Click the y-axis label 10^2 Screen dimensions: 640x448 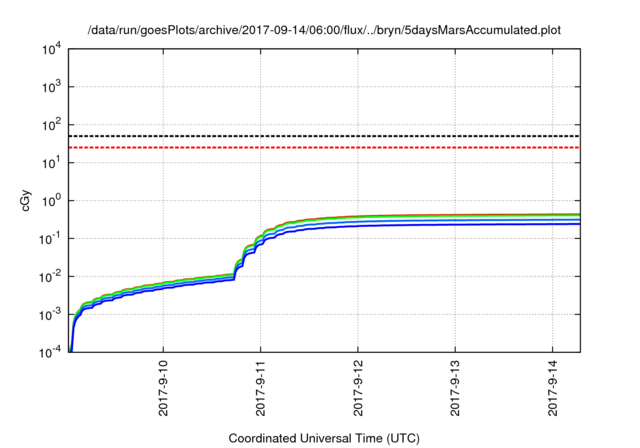point(51,125)
